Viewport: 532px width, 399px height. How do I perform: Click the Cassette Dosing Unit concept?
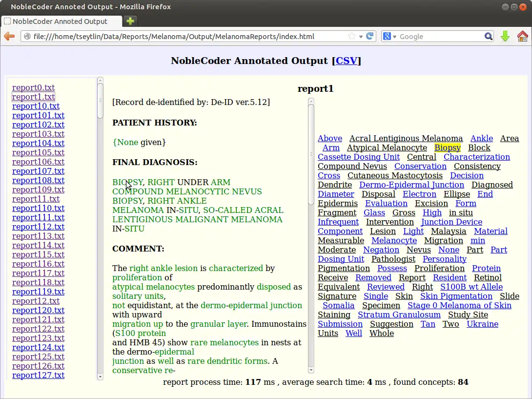click(x=359, y=157)
